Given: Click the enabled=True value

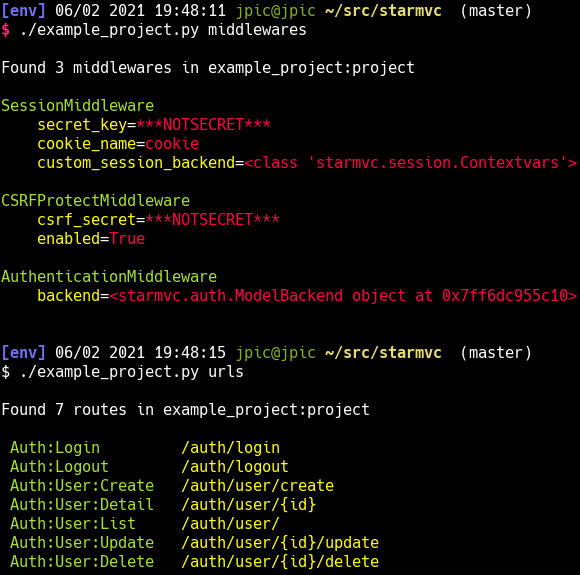Looking at the screenshot, I should pos(127,239).
